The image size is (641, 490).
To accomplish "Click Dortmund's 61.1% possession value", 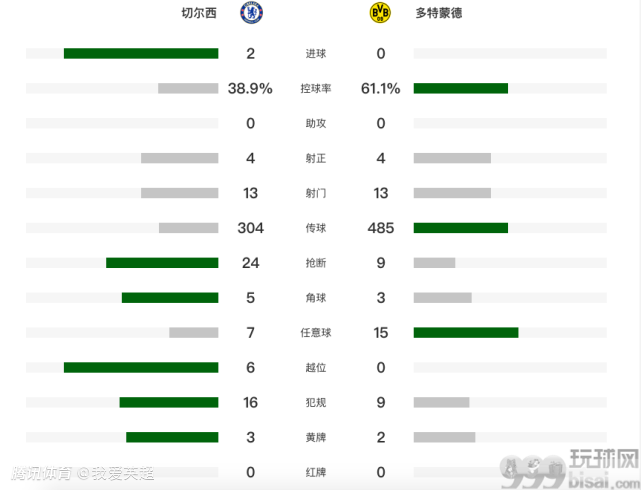I will [381, 88].
